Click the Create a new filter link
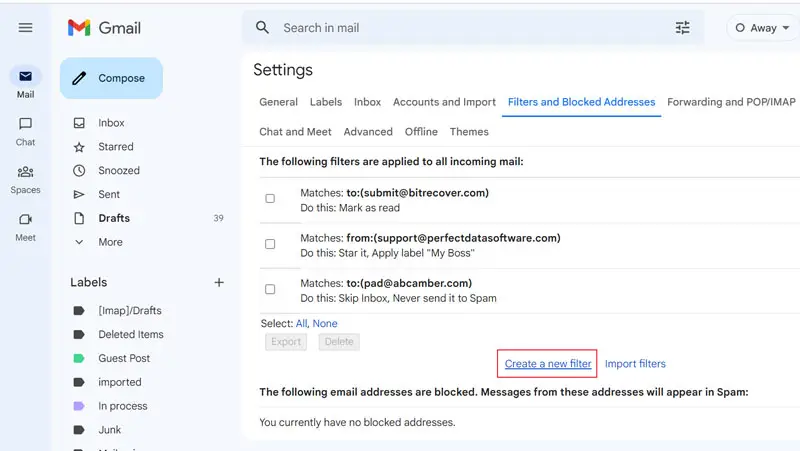The image size is (800, 451). 548,364
